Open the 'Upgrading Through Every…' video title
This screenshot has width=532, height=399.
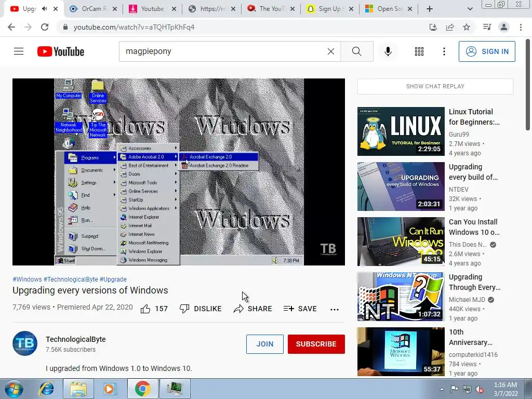[x=475, y=282]
